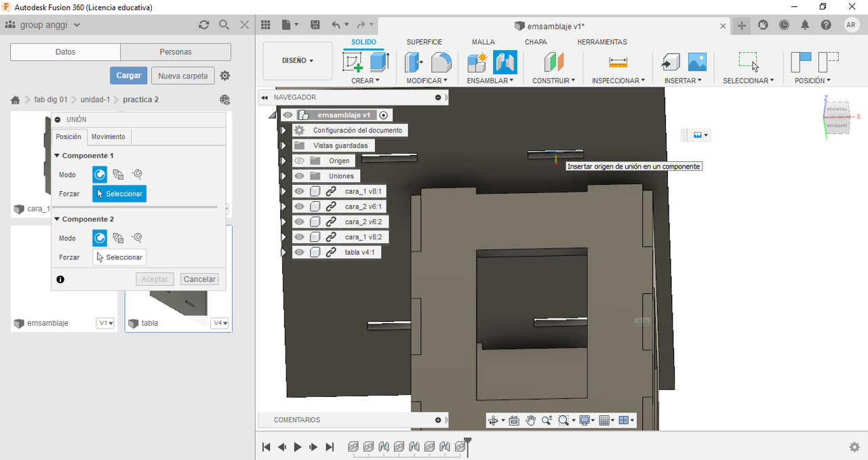Expand the Uniones folder in browser

coord(284,176)
